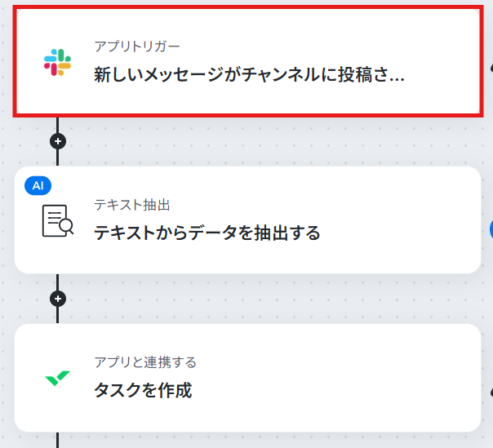Click the アプリと連携する label text
This screenshot has width=493, height=448.
[145, 362]
